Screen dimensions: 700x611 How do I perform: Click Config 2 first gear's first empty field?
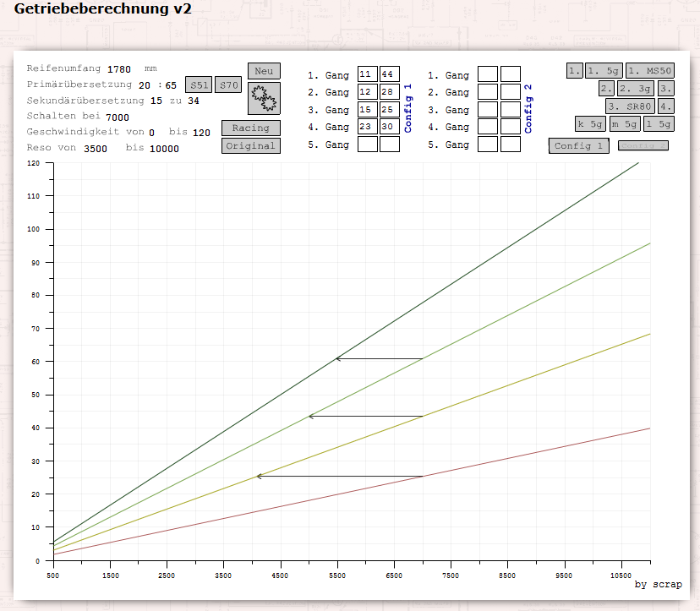tap(487, 74)
